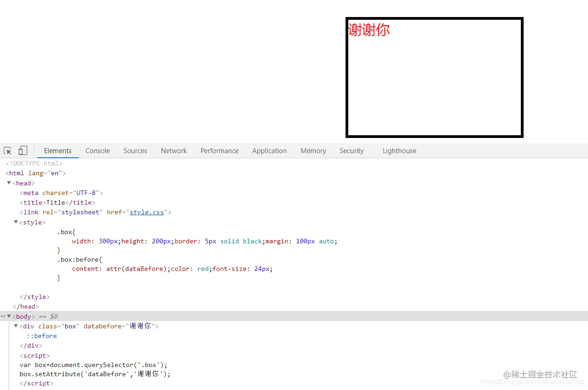Open the Network tab
The width and height of the screenshot is (588, 390).
(x=174, y=151)
